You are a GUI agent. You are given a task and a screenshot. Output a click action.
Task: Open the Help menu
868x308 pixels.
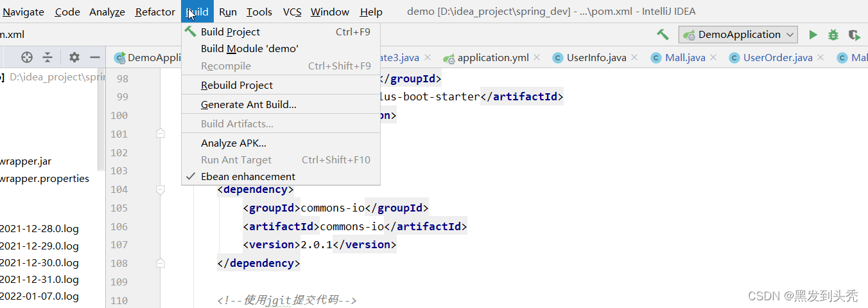(371, 12)
